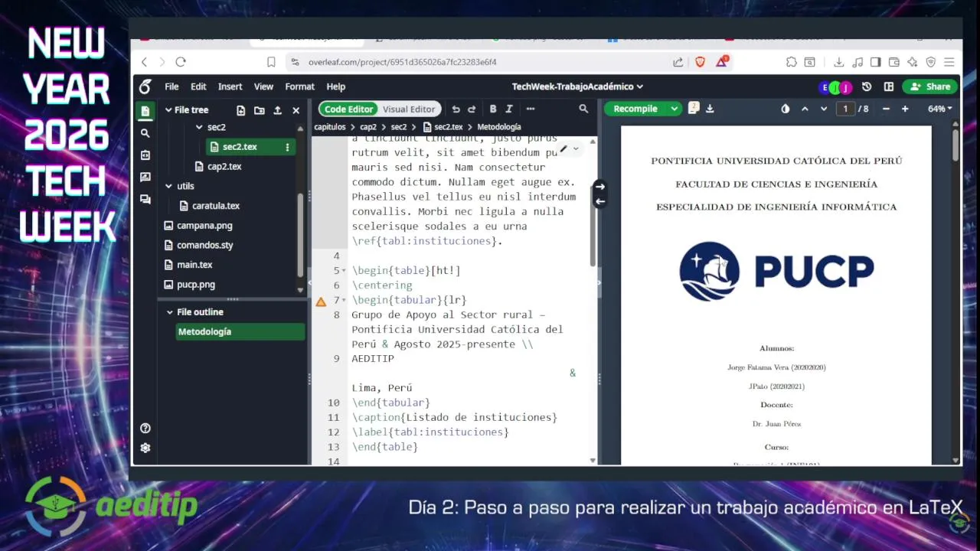Open the help icon at rail bottom
Screen dimensions: 980x551
[145, 429]
